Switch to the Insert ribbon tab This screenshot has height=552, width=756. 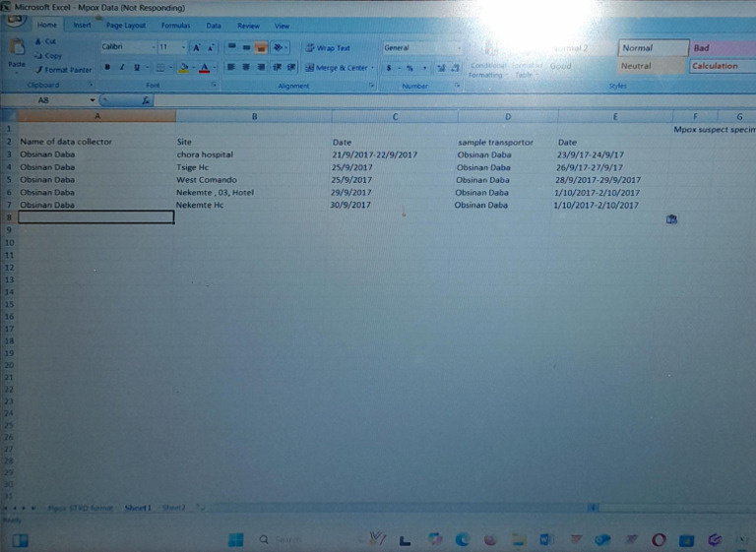click(x=82, y=25)
